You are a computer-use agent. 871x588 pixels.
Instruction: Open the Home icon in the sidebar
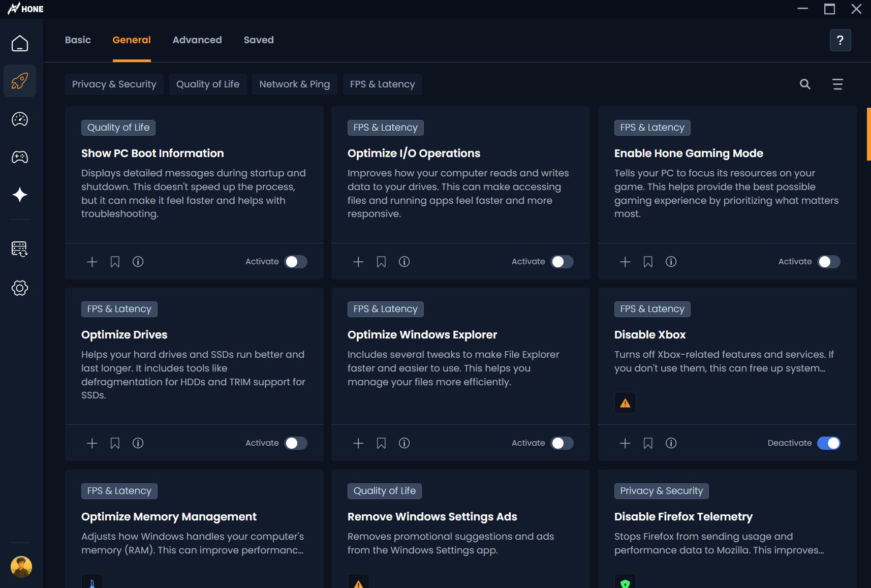point(20,43)
